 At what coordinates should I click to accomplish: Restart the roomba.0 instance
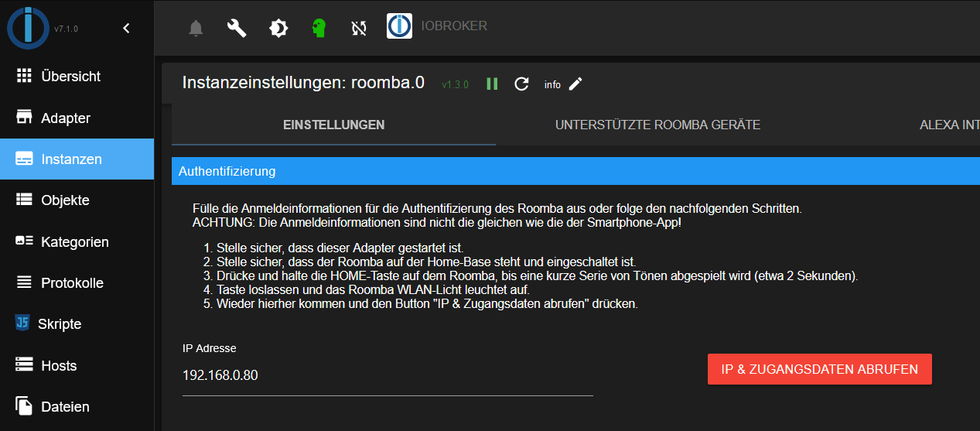pyautogui.click(x=521, y=84)
